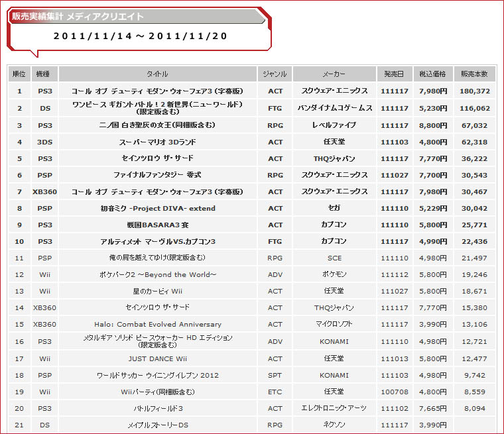Select maker エレクトロニック・アーツ
Viewport: 504px width, 434px height.
point(334,408)
